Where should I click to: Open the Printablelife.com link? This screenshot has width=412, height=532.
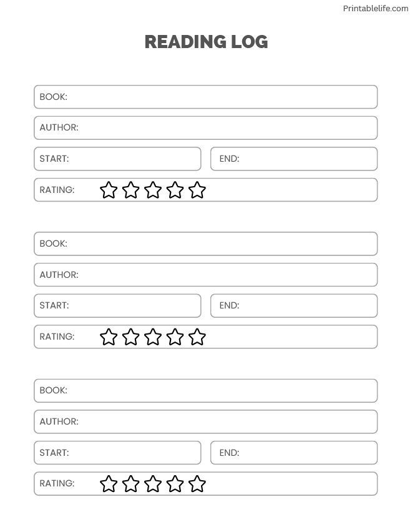pos(375,9)
